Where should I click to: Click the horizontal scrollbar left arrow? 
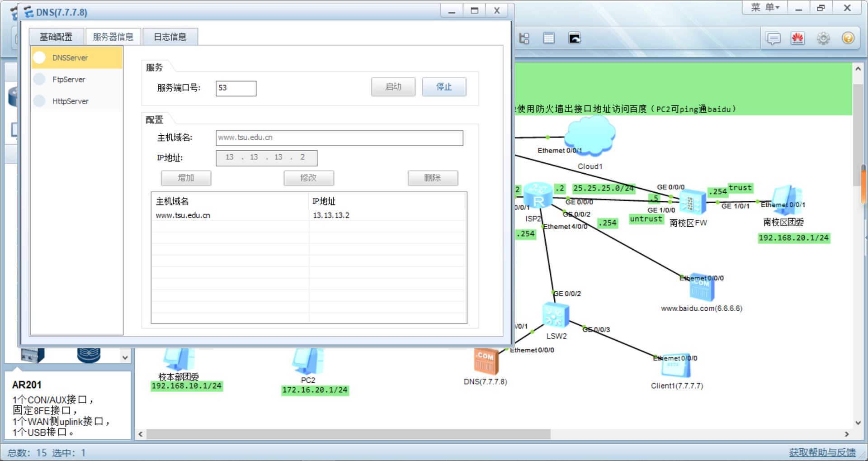141,434
